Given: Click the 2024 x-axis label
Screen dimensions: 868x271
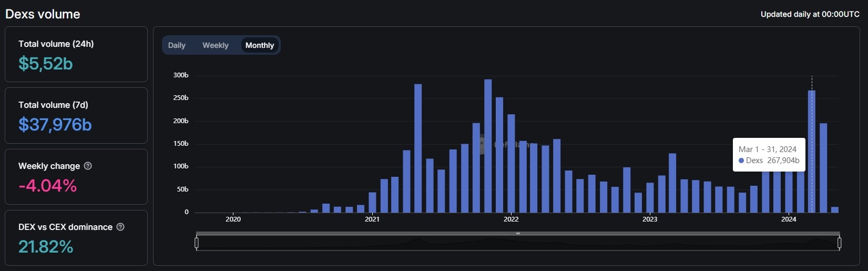Looking at the screenshot, I should 789,219.
